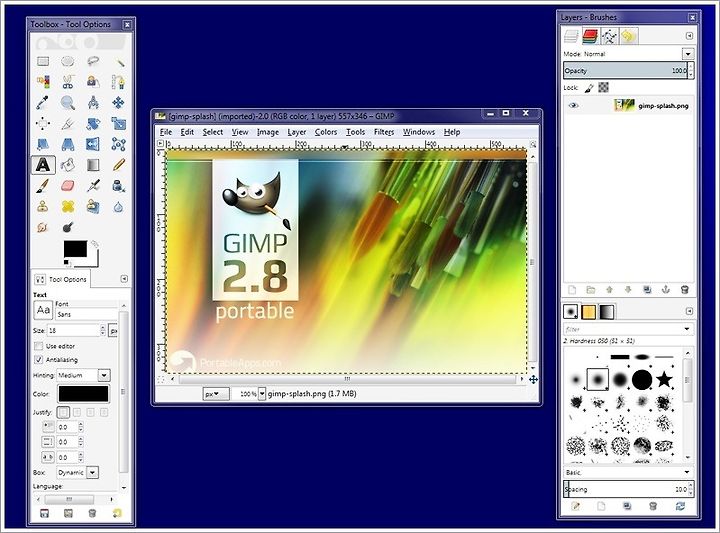Screen dimensions: 720x533
Task: Click the foreground black color swatch
Action: coord(75,249)
